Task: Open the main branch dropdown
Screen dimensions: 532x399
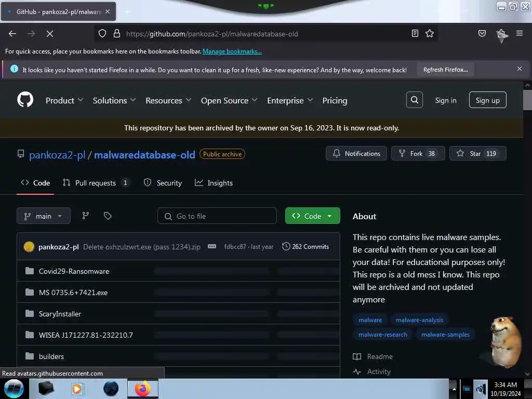Action: point(44,216)
